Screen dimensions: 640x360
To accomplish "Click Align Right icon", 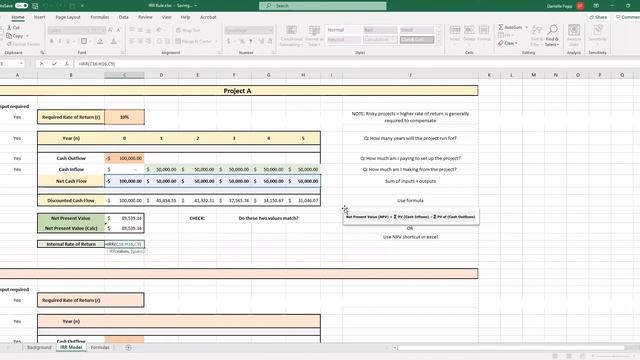I will coord(149,41).
